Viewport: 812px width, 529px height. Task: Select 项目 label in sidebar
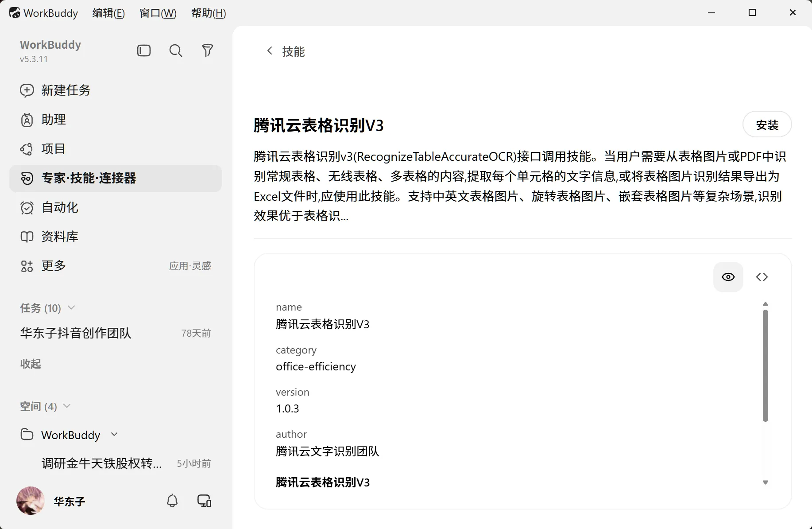(x=53, y=149)
